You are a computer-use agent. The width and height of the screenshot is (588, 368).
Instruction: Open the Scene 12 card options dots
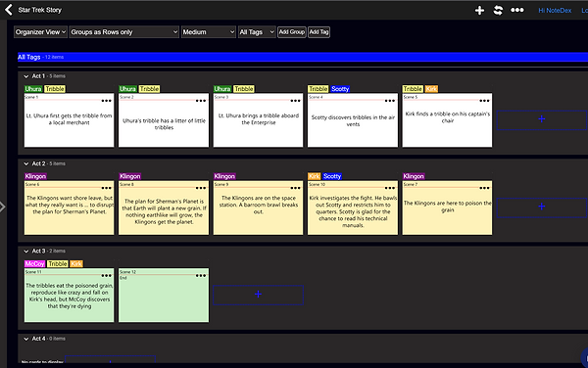(x=201, y=276)
